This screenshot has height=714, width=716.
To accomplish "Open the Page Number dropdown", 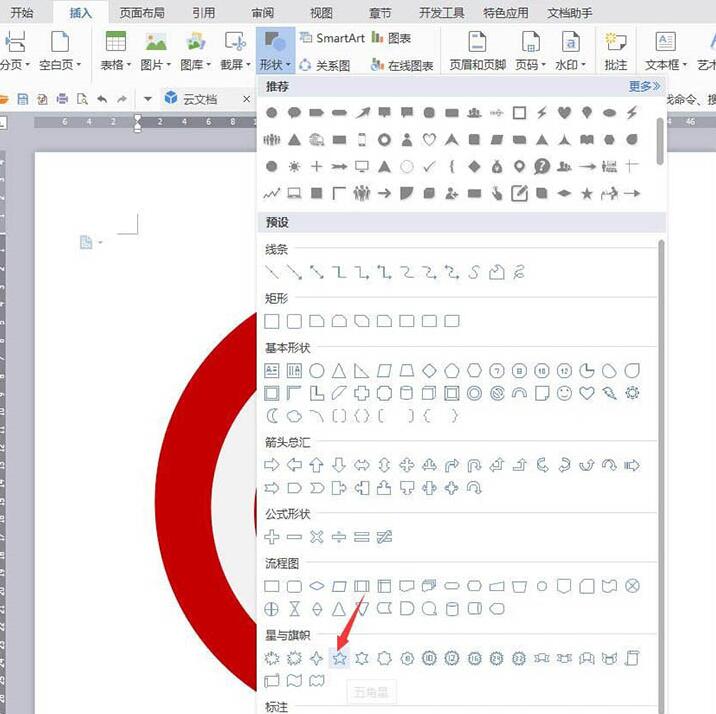I will tap(531, 50).
